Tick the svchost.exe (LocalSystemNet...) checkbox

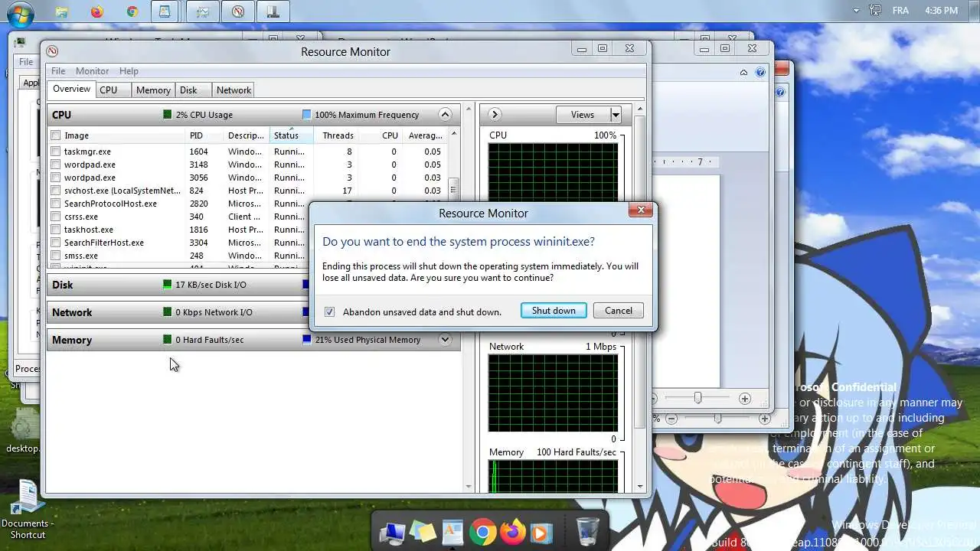pos(56,191)
